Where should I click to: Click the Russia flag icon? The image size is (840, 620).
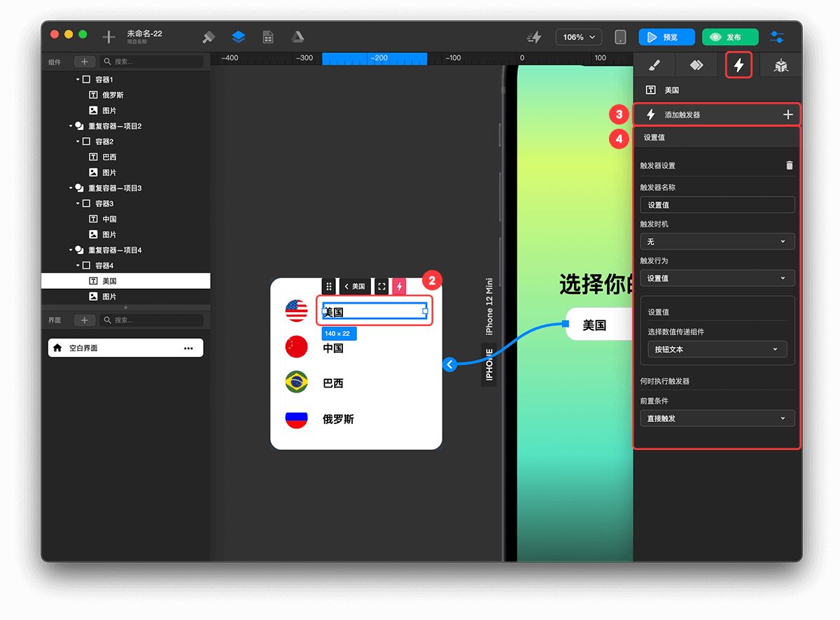[297, 418]
